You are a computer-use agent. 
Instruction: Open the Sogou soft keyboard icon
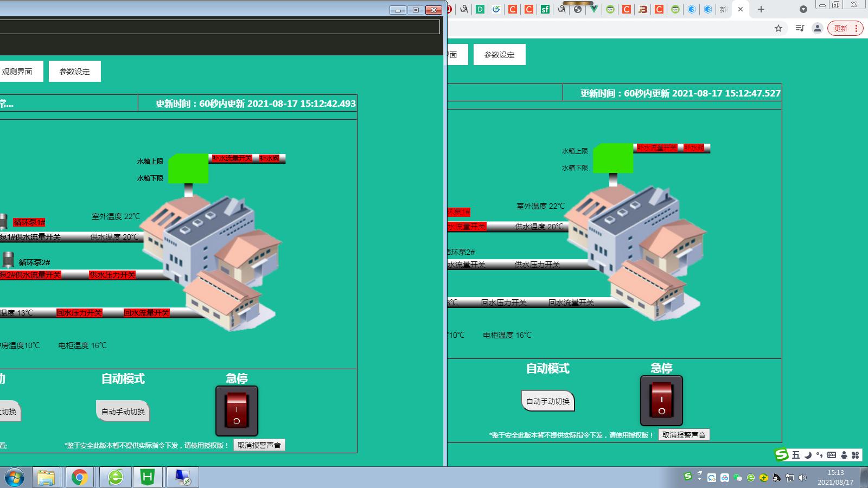point(831,455)
